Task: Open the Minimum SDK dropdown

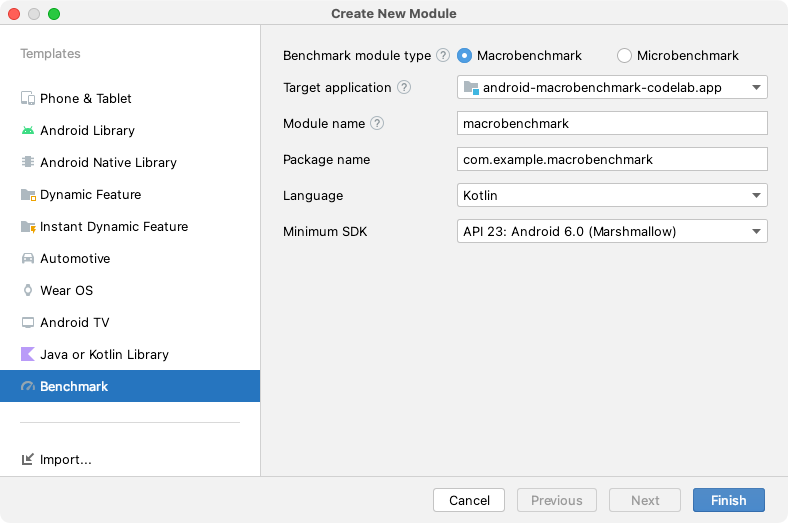Action: tap(612, 232)
